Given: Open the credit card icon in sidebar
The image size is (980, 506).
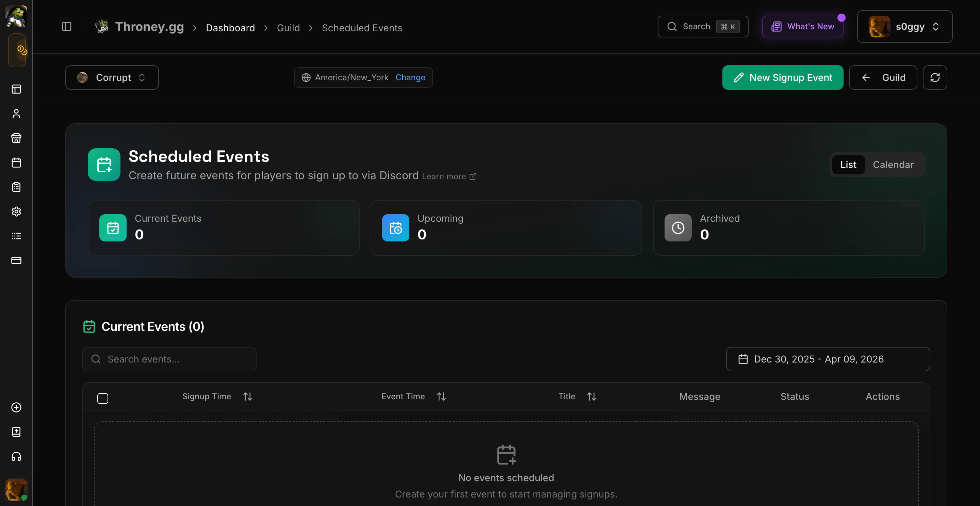Looking at the screenshot, I should [16, 260].
